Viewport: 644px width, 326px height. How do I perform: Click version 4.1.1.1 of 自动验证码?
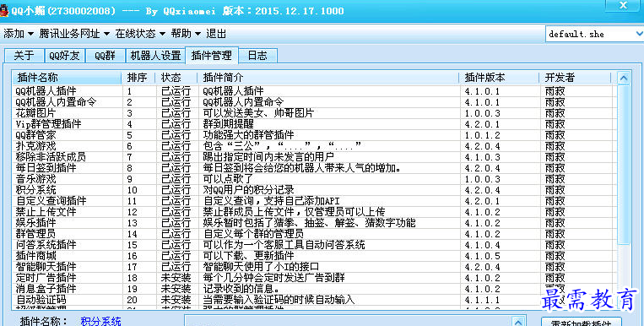coord(482,300)
